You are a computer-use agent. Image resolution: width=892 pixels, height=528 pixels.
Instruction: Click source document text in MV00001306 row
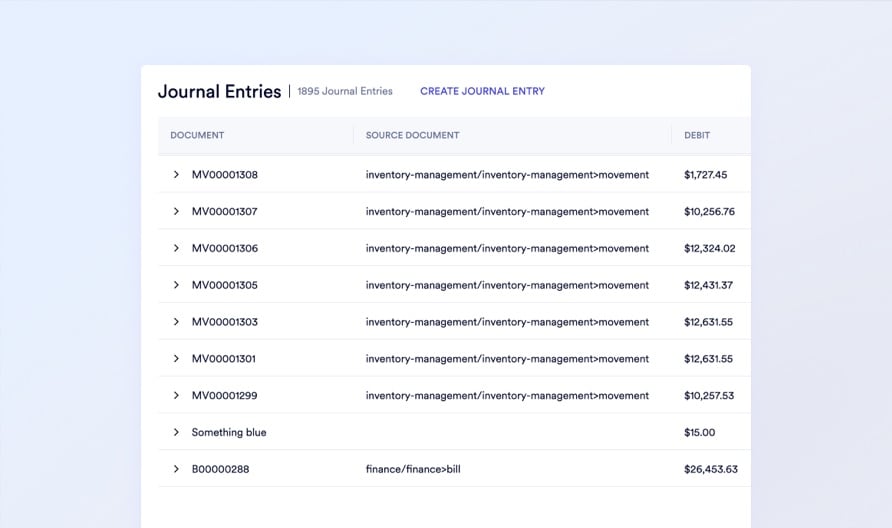coord(507,248)
